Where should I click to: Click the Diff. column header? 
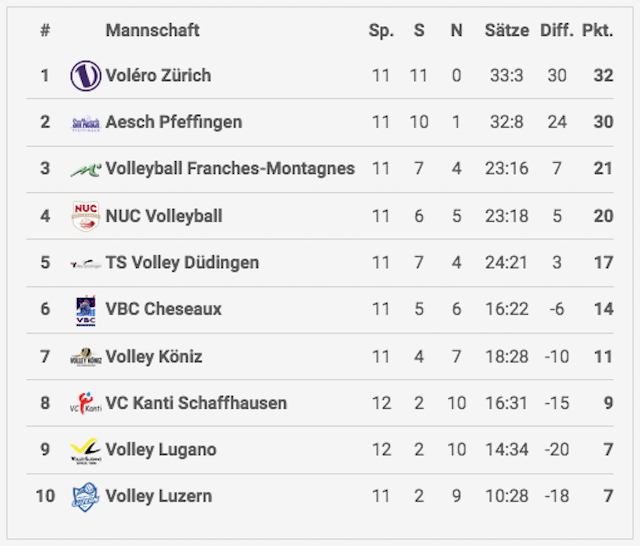click(x=557, y=30)
